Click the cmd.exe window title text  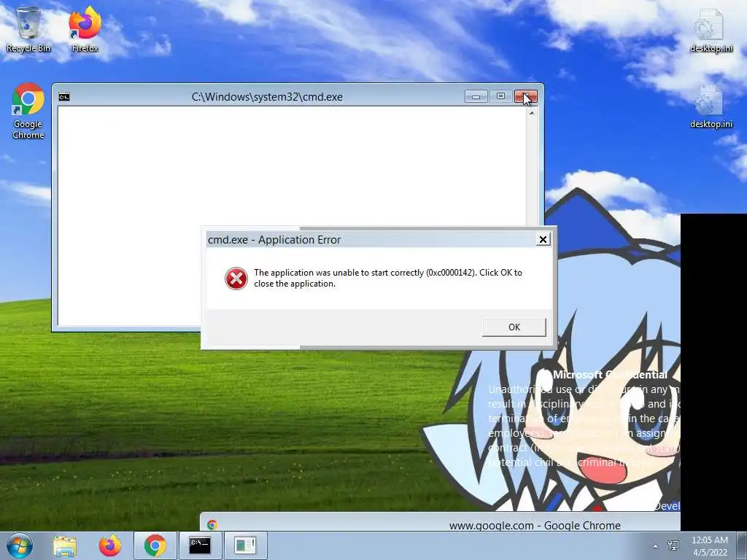click(x=267, y=97)
